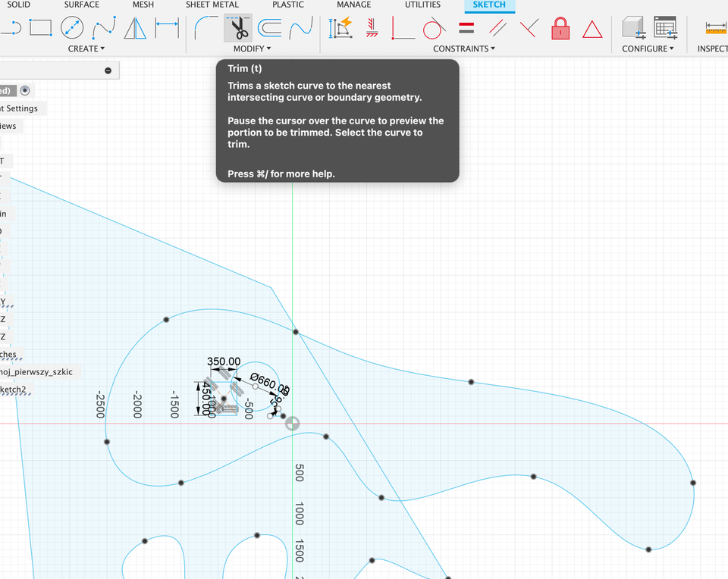Activate the 2-point Rectangle tool
This screenshot has width=728, height=579.
pos(40,29)
